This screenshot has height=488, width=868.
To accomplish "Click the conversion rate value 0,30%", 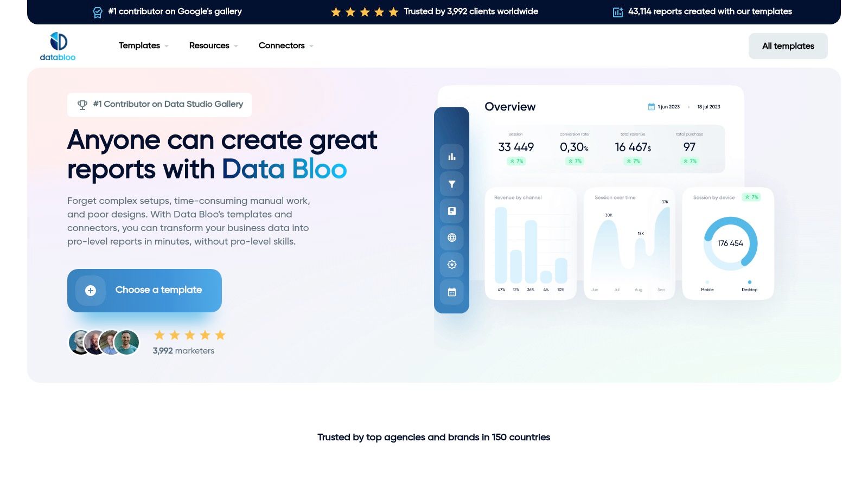I will click(x=574, y=147).
